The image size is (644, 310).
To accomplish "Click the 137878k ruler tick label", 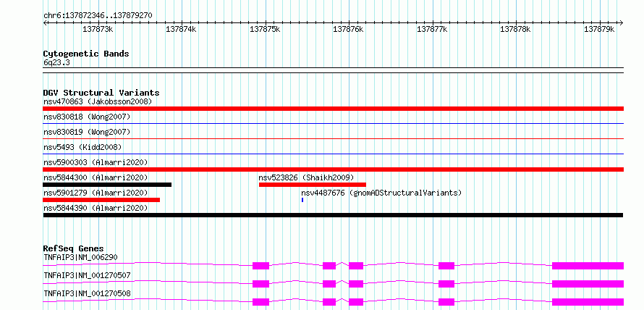I will point(515,29).
